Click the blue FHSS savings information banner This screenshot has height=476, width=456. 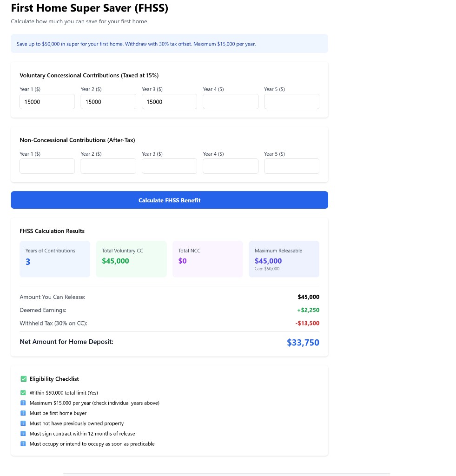(169, 43)
